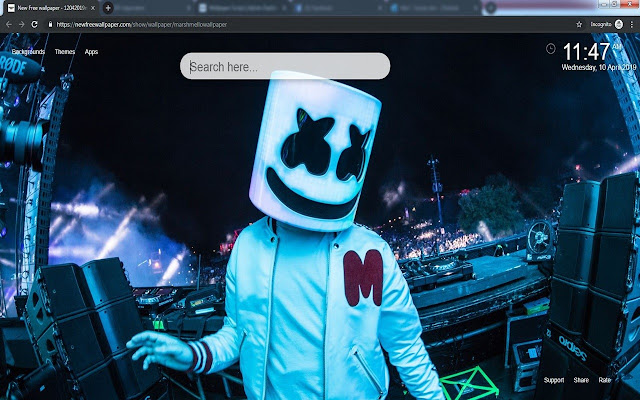Click the Share link
The height and width of the screenshot is (400, 640).
[581, 380]
